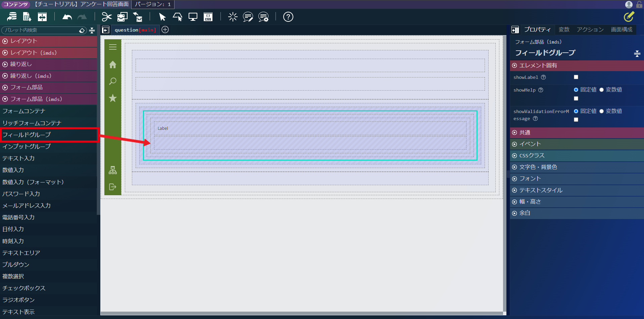The height and width of the screenshot is (319, 644).
Task: Click the copy element boxes icon
Action: tap(122, 17)
